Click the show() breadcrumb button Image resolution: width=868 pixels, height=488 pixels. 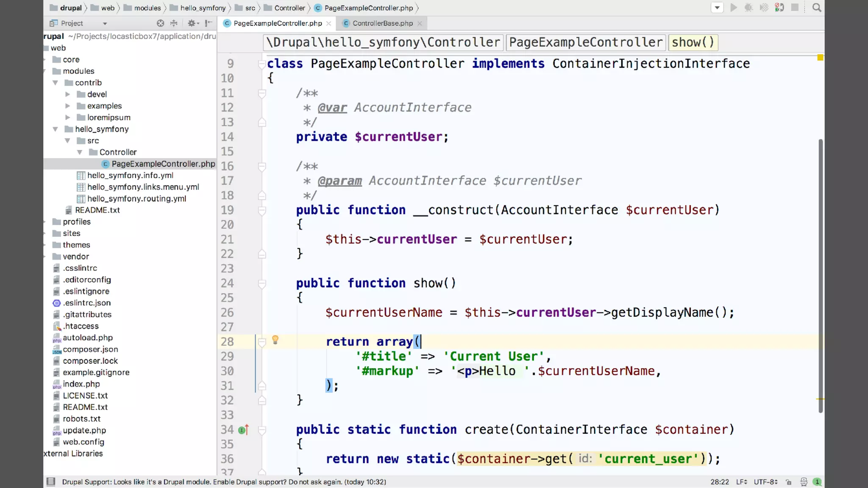[x=693, y=42]
